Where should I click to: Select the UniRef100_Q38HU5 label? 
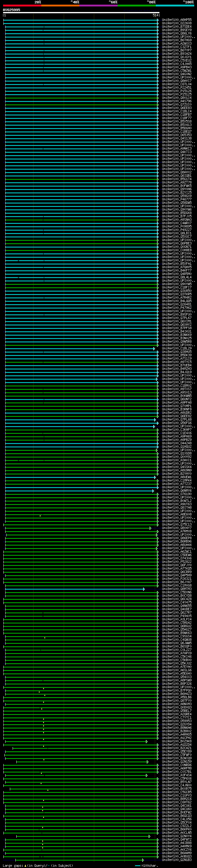[x=177, y=352]
